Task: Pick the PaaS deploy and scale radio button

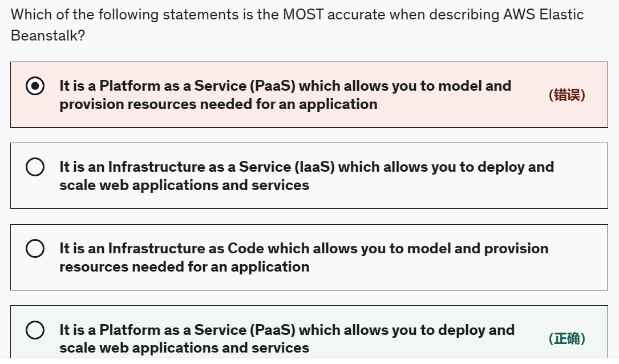Action: tap(35, 330)
